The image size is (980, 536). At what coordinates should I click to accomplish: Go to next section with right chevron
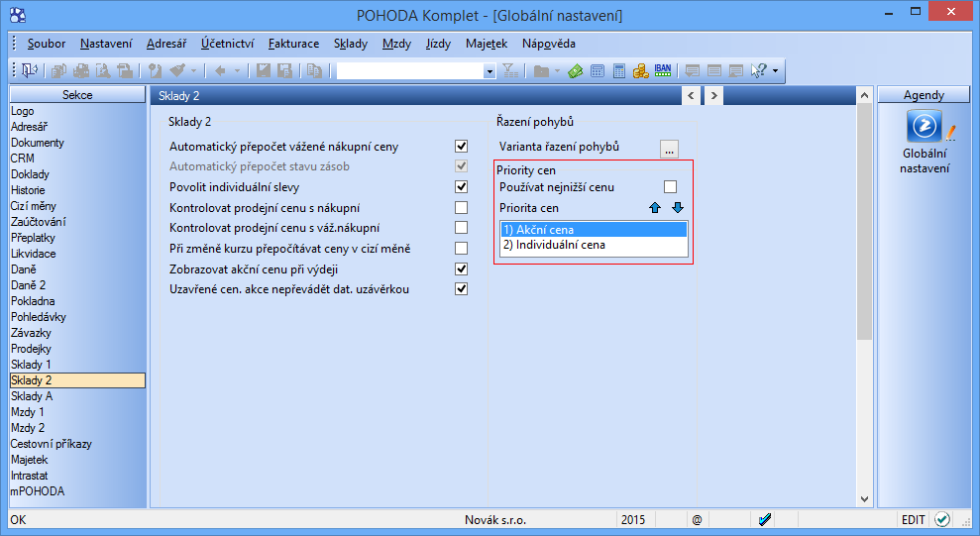pos(713,95)
